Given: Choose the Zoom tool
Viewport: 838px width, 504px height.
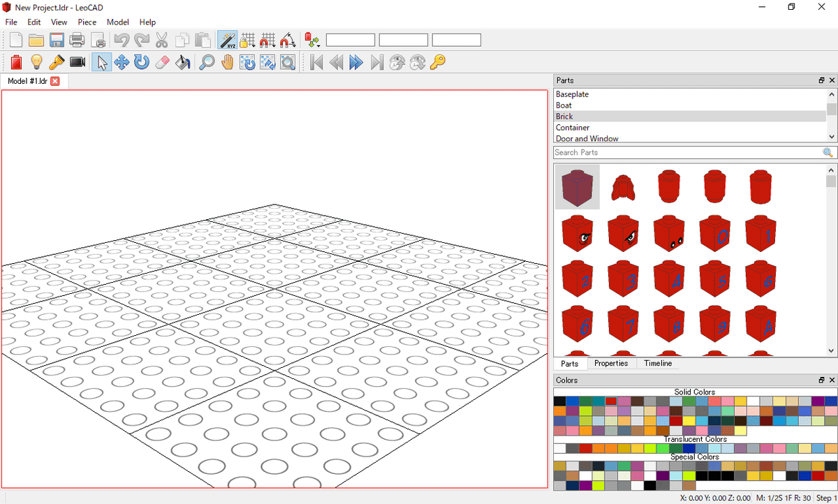Looking at the screenshot, I should point(206,62).
